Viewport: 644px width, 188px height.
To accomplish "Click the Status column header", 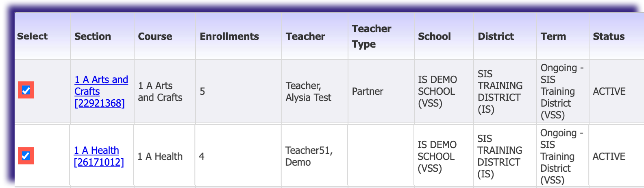I will 609,36.
